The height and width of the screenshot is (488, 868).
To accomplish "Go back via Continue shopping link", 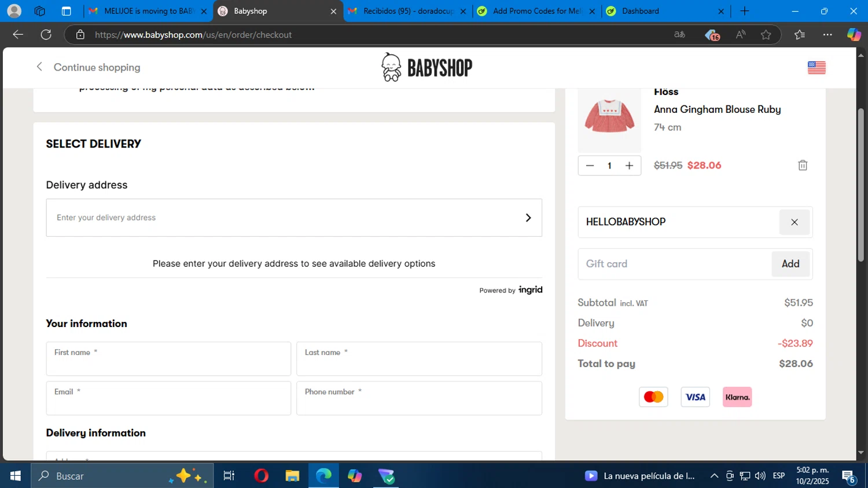I will (x=88, y=67).
